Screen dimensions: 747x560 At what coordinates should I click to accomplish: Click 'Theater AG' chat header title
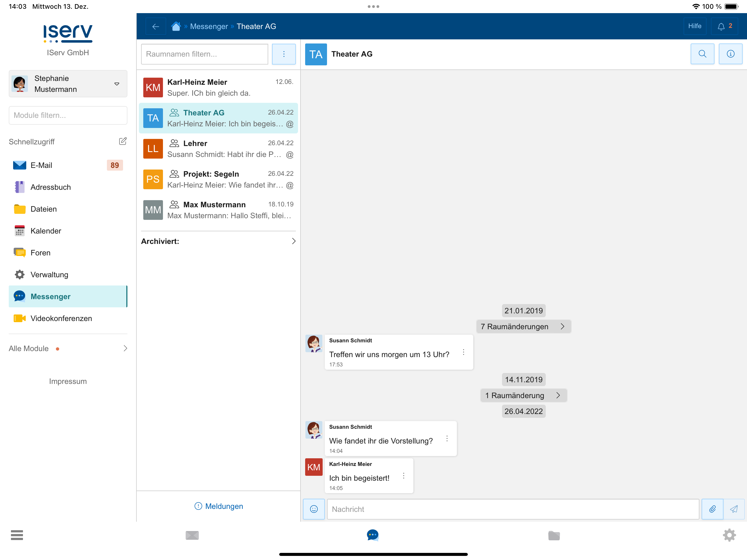352,54
